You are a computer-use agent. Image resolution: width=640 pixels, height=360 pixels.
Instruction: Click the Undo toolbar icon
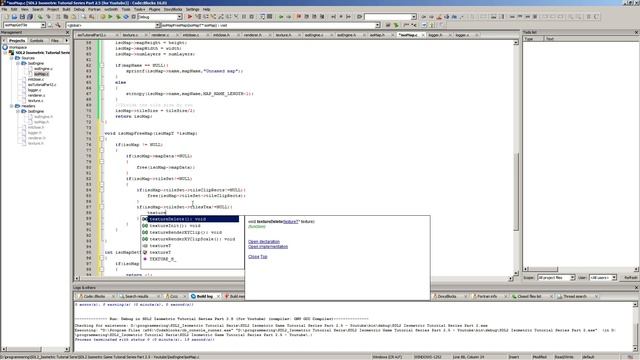click(40, 17)
